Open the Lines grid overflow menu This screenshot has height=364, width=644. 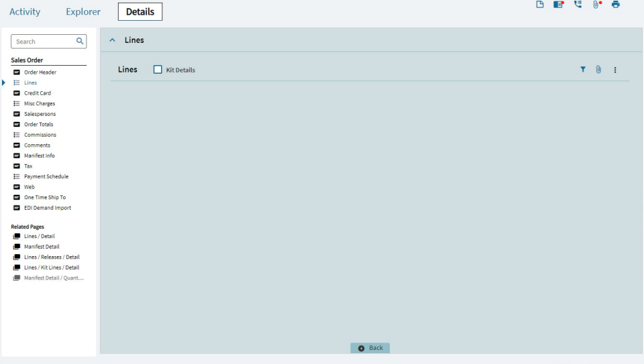[x=615, y=70]
